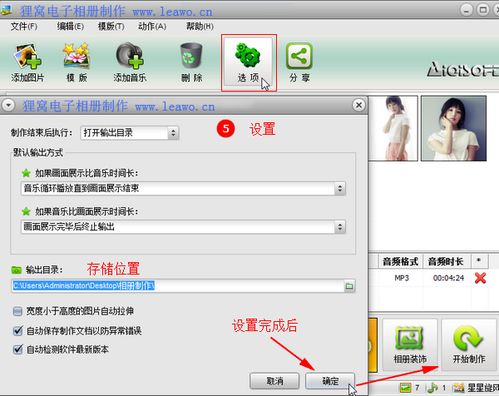Uncheck 自动检测软件最新版本 checkbox

click(17, 349)
